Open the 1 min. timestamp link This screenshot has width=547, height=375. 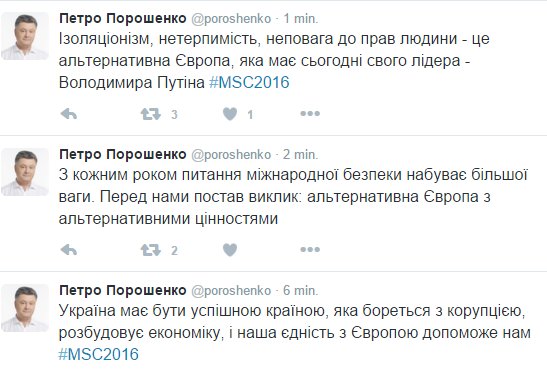pos(301,18)
